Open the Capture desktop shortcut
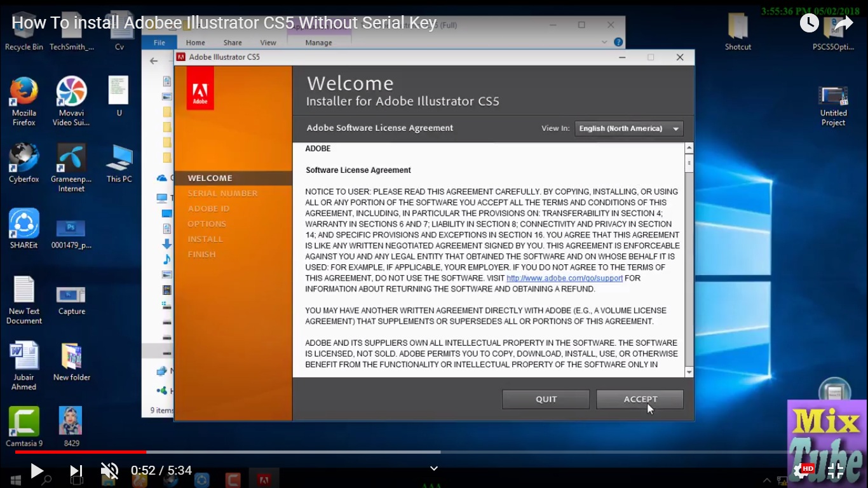The image size is (868, 488). 71,300
